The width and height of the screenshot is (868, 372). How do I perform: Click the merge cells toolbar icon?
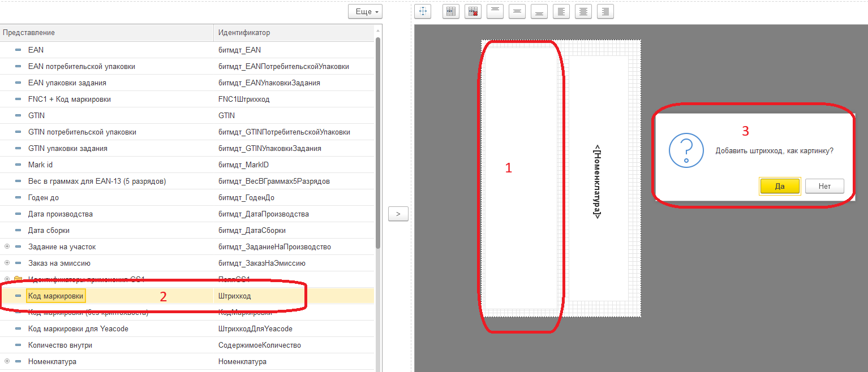click(451, 11)
